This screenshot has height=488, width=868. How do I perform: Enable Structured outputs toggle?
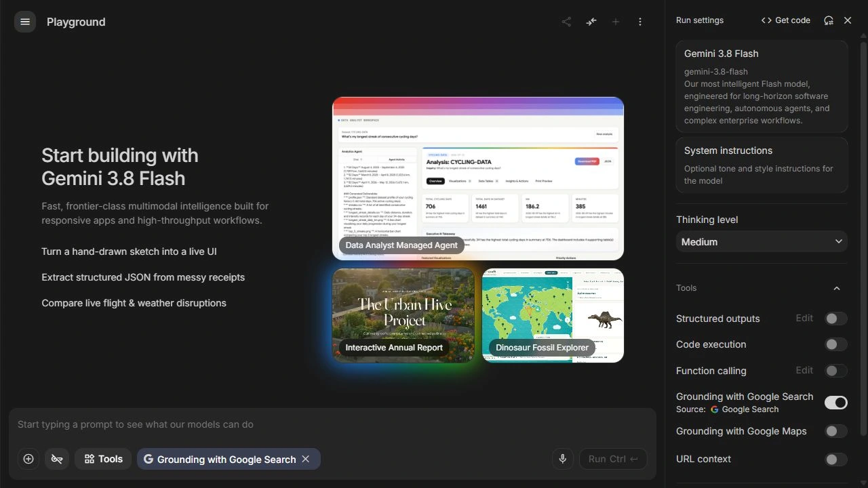(836, 319)
